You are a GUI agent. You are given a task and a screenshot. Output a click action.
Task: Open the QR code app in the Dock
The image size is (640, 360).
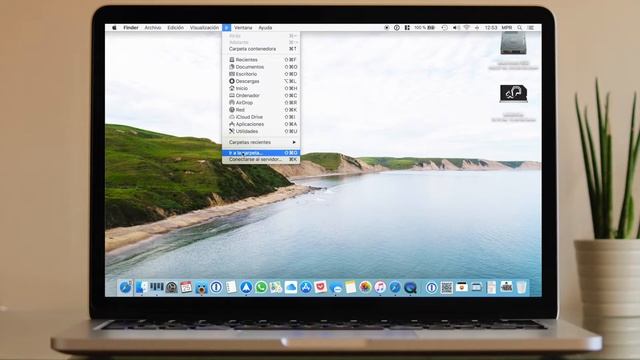pos(447,287)
